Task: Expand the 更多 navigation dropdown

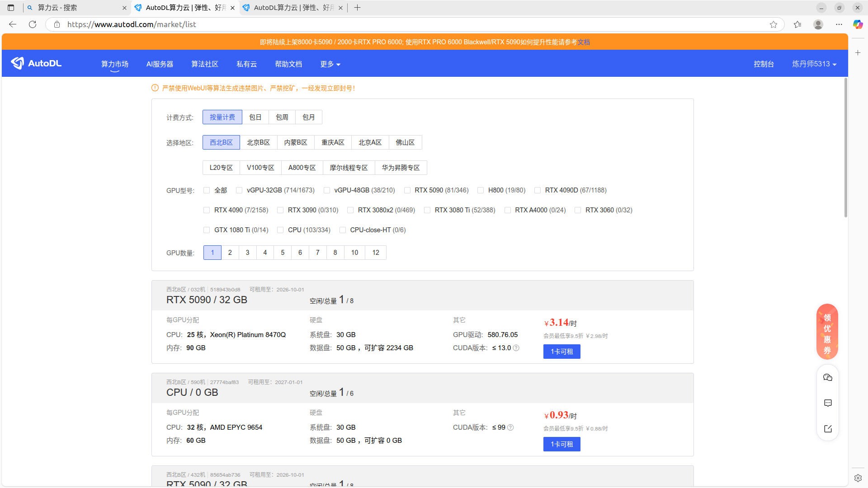Action: click(x=330, y=64)
